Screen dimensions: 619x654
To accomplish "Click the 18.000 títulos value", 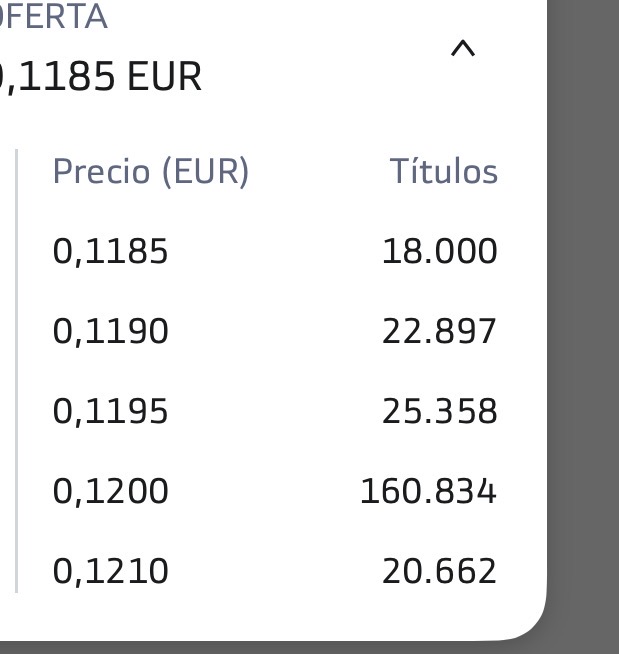I will pos(440,251).
